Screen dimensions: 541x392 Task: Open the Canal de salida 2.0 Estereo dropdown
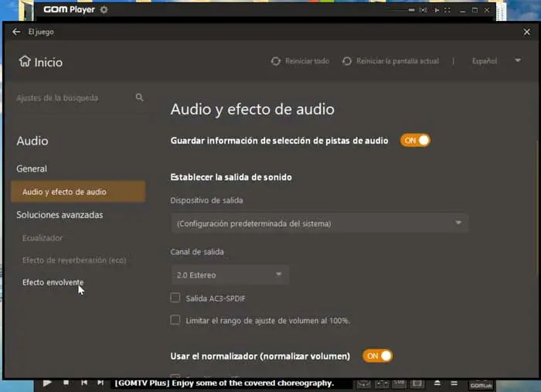tap(230, 274)
